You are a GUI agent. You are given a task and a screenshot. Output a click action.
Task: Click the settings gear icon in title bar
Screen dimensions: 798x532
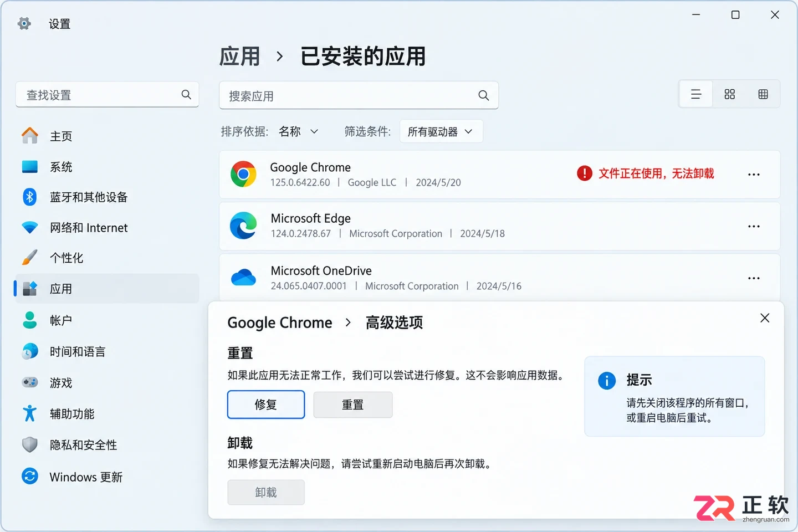(x=24, y=23)
